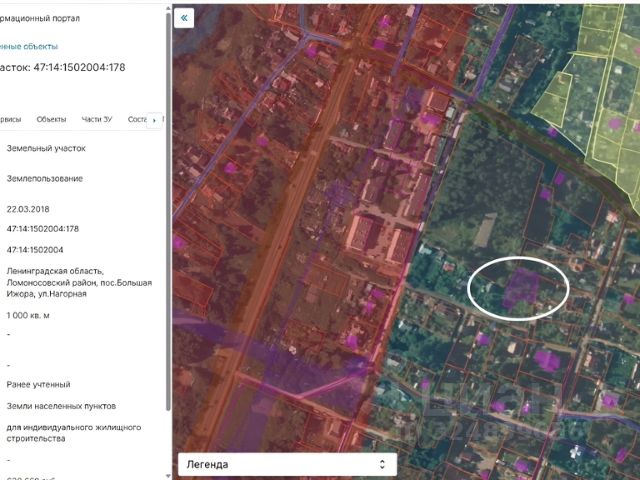This screenshot has width=640, height=480.
Task: Select cadastral quarter 47:14:1502004
Action: pyautogui.click(x=35, y=250)
